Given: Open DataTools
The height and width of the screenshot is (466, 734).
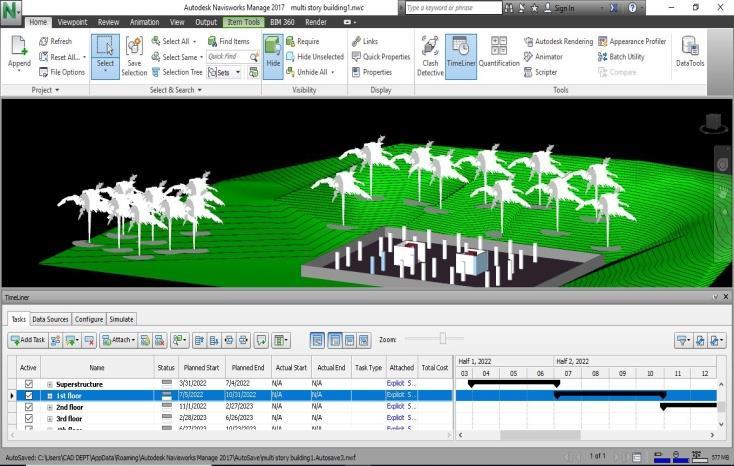Looking at the screenshot, I should (x=690, y=52).
